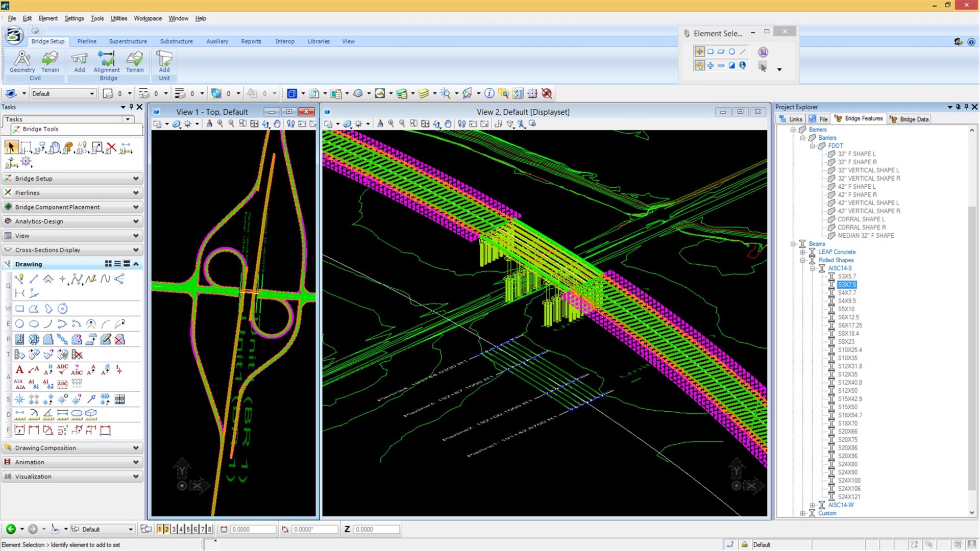Collapse the Drawing task section
The image size is (980, 551).
[136, 264]
